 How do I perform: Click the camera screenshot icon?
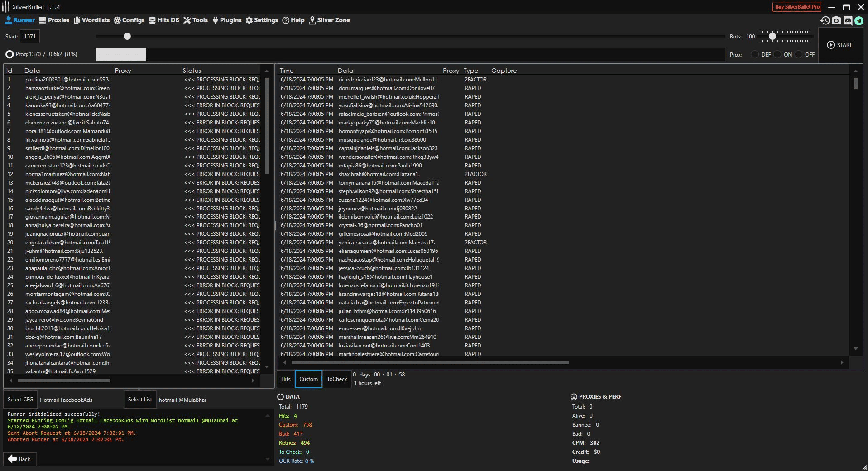836,20
